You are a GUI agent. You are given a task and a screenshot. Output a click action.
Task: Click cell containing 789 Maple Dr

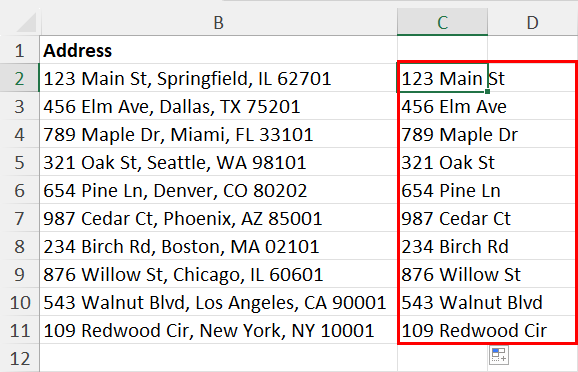[x=442, y=134]
